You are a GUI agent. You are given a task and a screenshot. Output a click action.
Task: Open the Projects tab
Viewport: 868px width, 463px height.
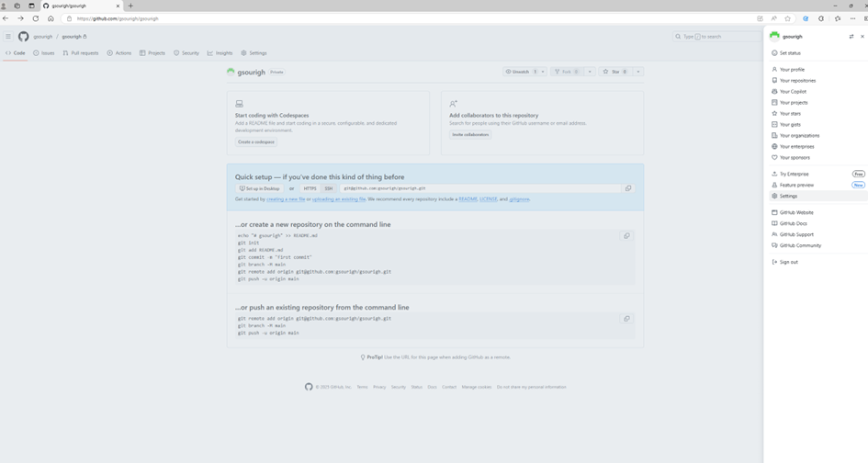pyautogui.click(x=152, y=53)
